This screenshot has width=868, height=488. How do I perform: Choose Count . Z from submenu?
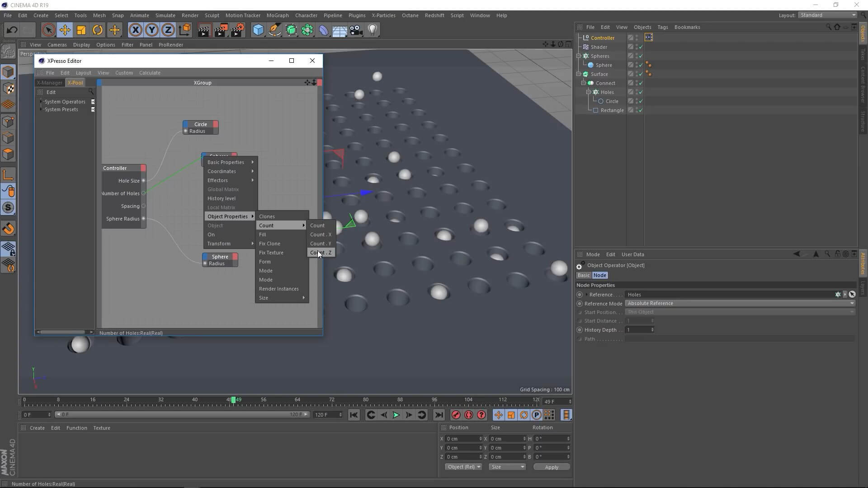[321, 253]
